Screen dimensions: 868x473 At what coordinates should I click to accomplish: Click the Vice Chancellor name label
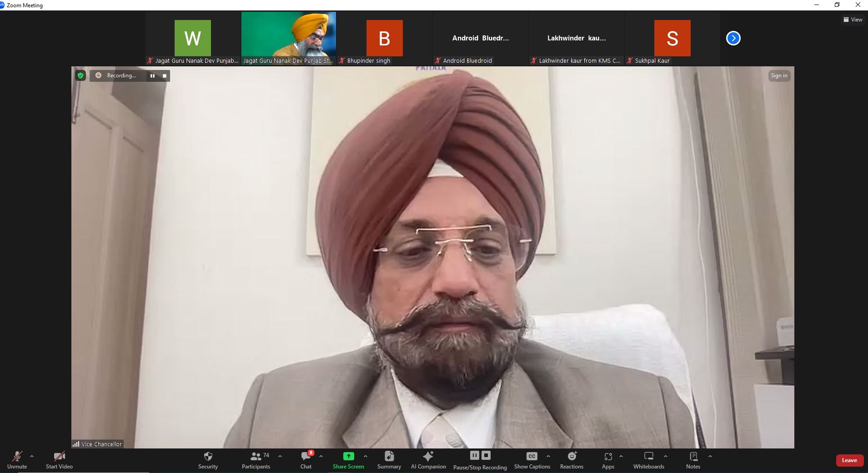coord(101,444)
